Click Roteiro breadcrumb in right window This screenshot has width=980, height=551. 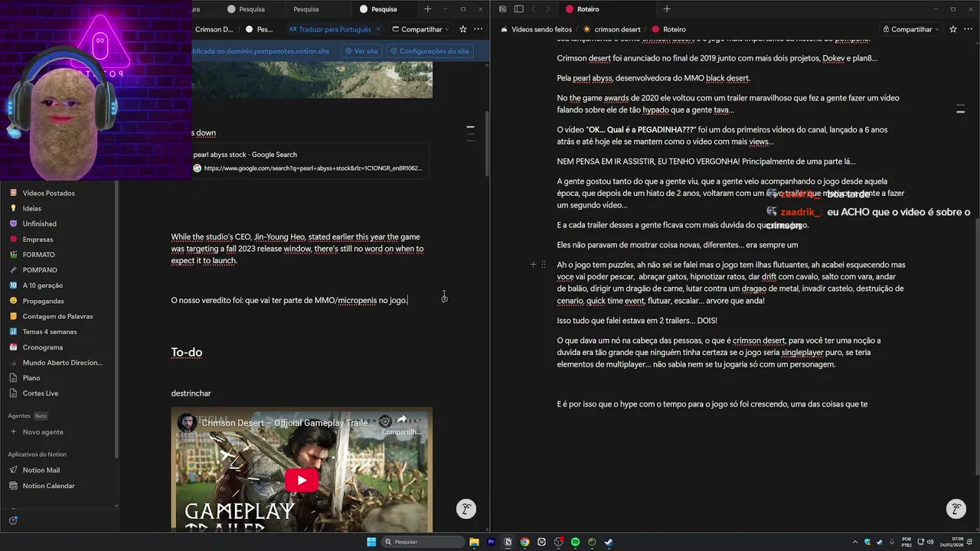tap(668, 29)
